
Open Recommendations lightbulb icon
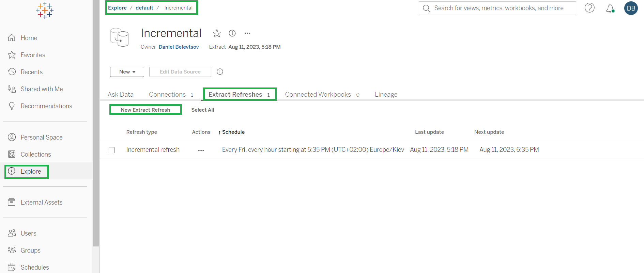(x=12, y=106)
